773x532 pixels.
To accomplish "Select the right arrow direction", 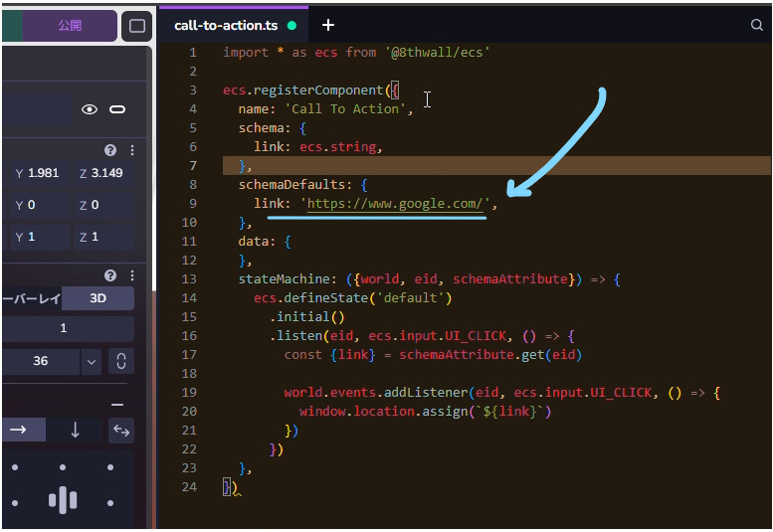I will (x=24, y=430).
